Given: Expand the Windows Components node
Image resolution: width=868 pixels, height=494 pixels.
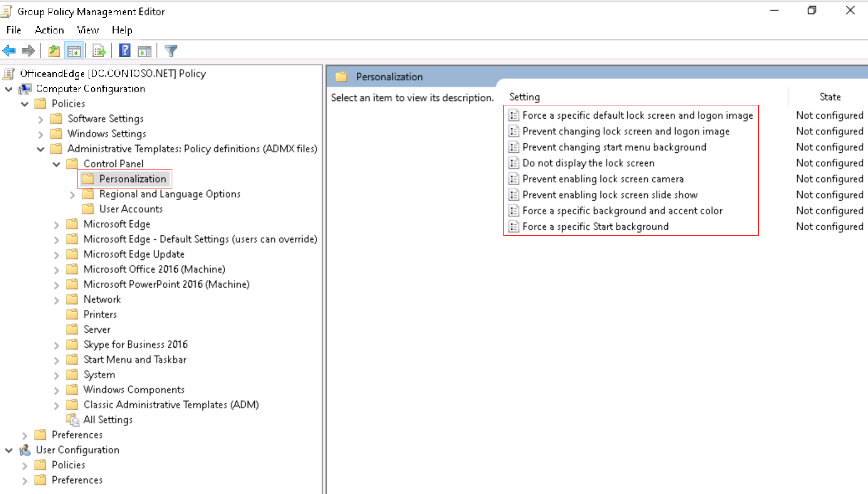Looking at the screenshot, I should (x=56, y=389).
